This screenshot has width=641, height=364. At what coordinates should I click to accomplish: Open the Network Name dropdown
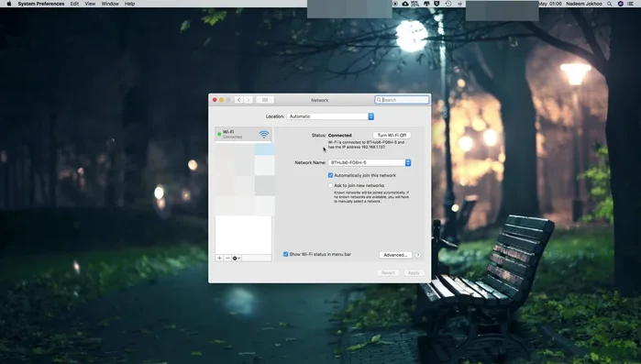[x=370, y=162]
